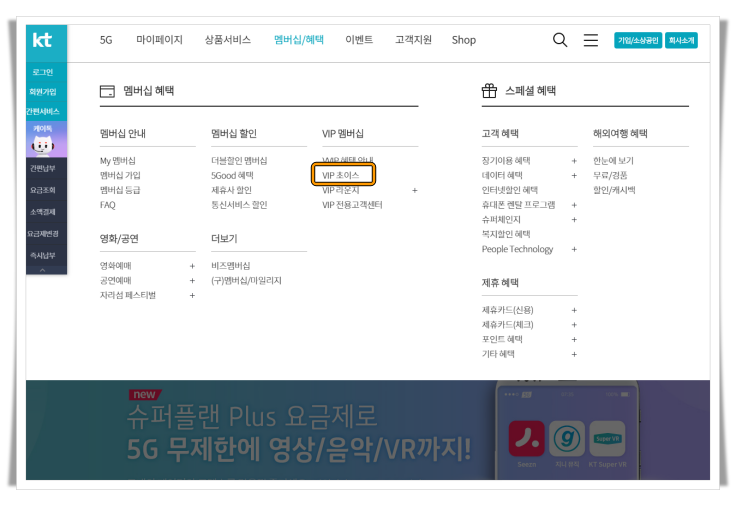Open the 할인/캐시백 link
Screen dimensions: 736x506
coord(614,190)
